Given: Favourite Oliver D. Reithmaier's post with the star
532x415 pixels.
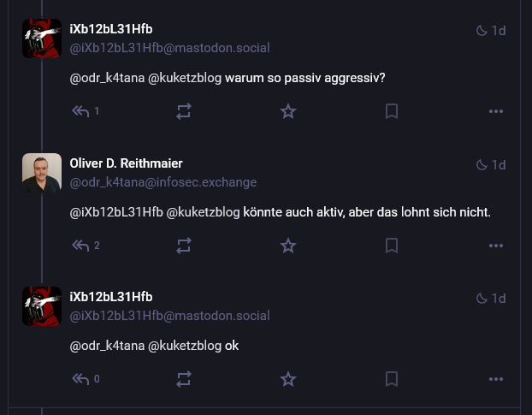Looking at the screenshot, I should pos(288,246).
